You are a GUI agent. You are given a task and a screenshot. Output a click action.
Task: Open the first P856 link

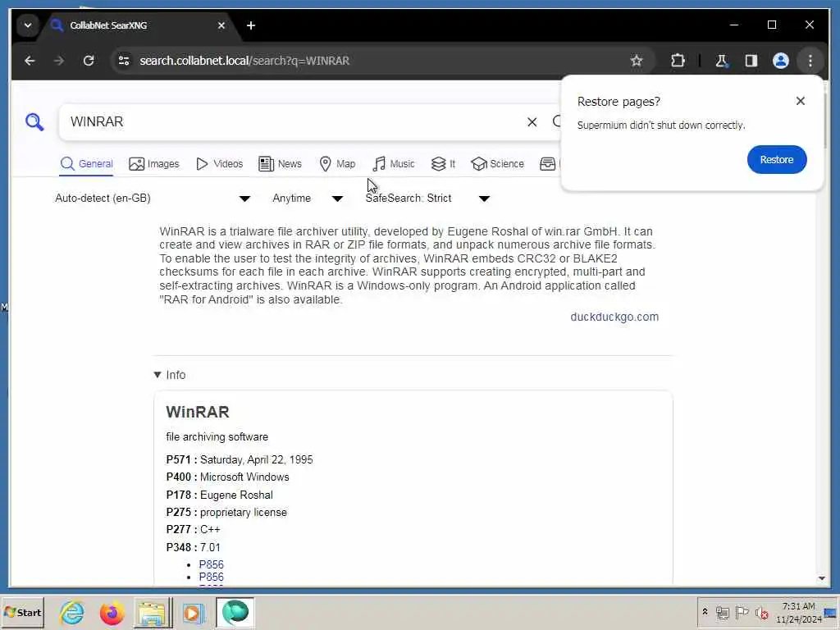coord(211,564)
